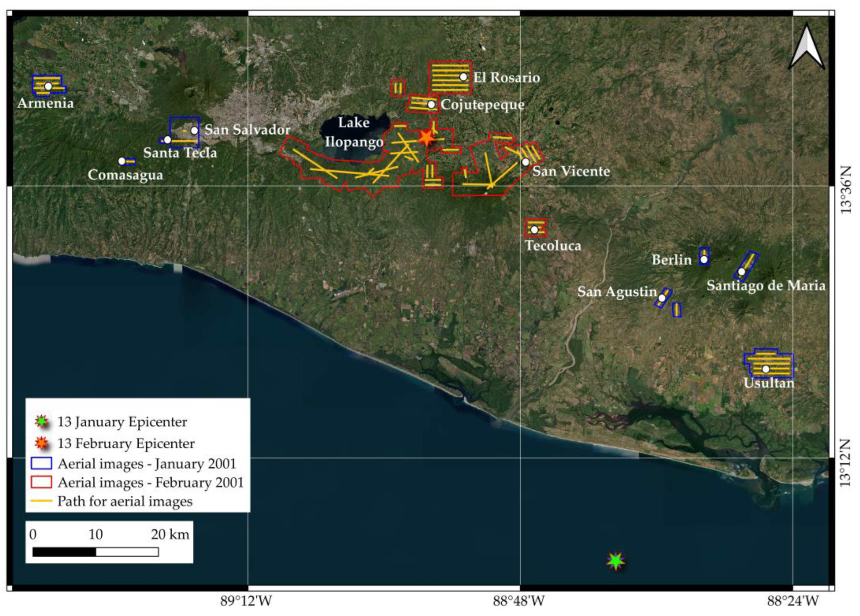Click the red rectangle legend swatch
860x616 pixels.
pyautogui.click(x=41, y=482)
